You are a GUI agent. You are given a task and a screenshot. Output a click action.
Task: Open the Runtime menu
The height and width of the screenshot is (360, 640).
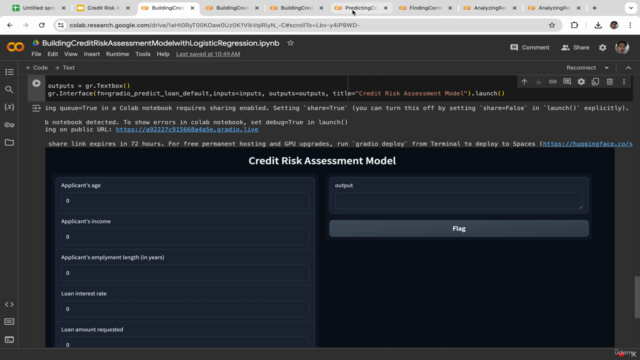click(117, 54)
